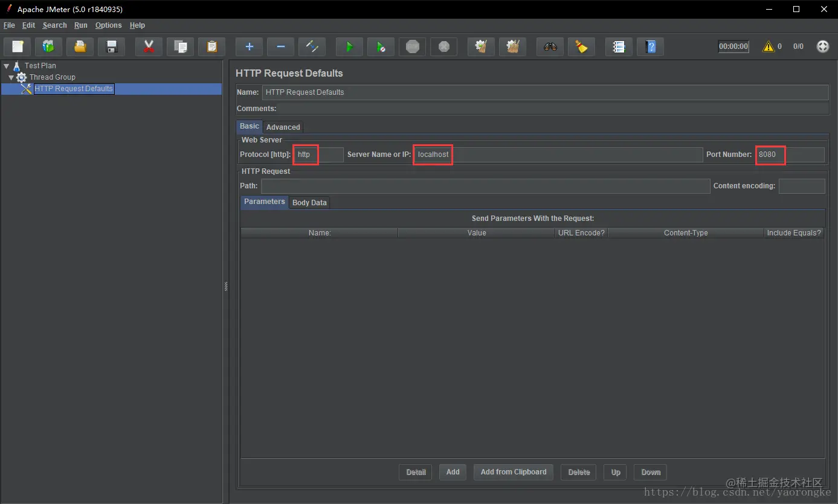Click the Toggle enable/disable icon

pyautogui.click(x=312, y=46)
